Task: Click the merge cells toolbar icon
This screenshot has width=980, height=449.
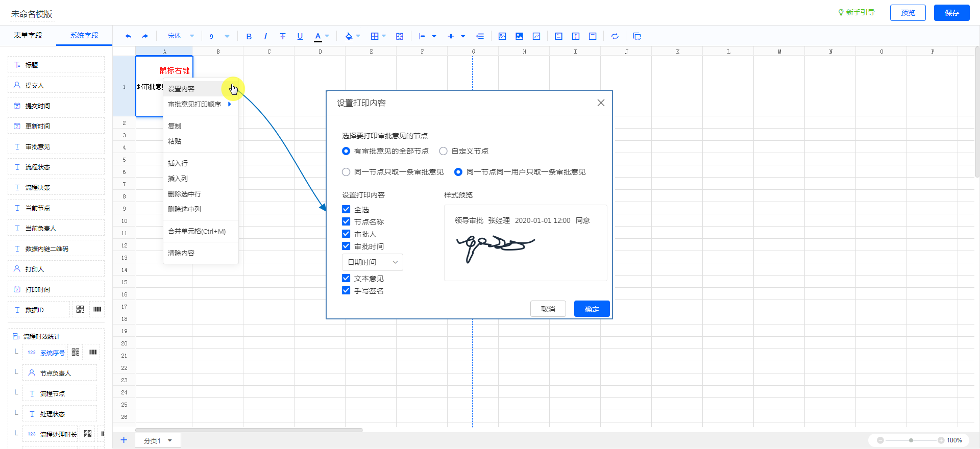Action: [400, 36]
